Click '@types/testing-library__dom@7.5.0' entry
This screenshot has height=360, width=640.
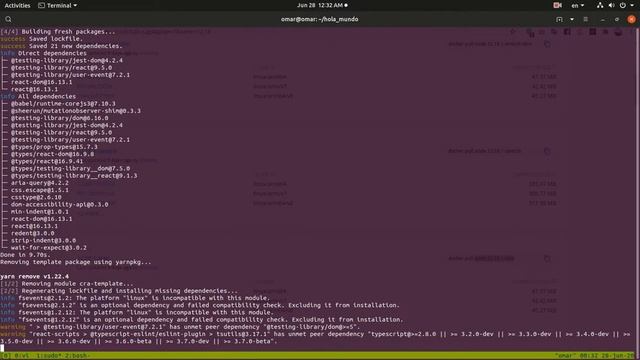point(70,168)
